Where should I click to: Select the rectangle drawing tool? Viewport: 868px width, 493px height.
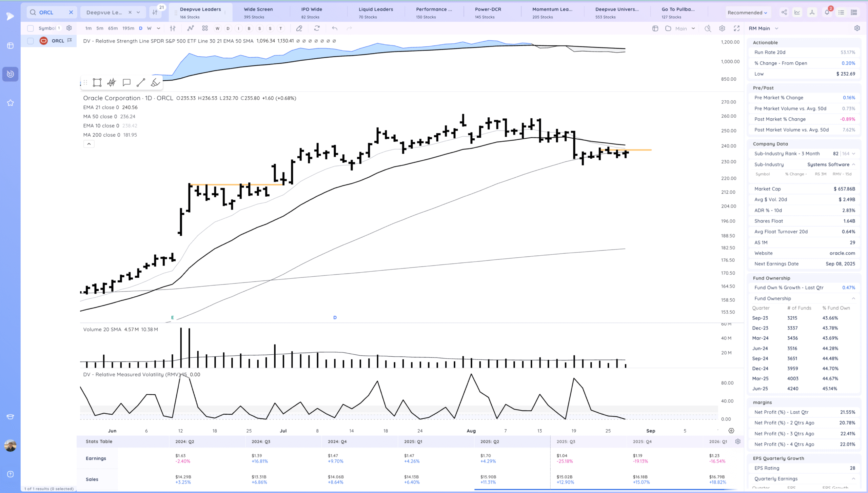point(97,82)
